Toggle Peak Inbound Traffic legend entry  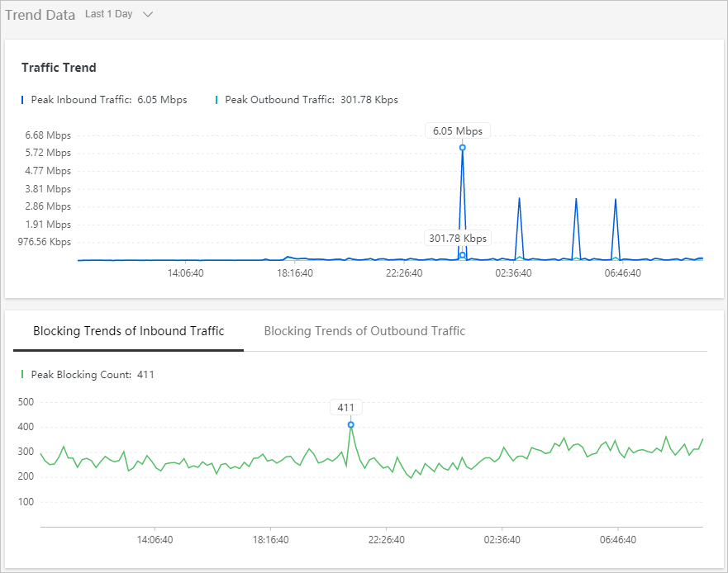(x=104, y=100)
